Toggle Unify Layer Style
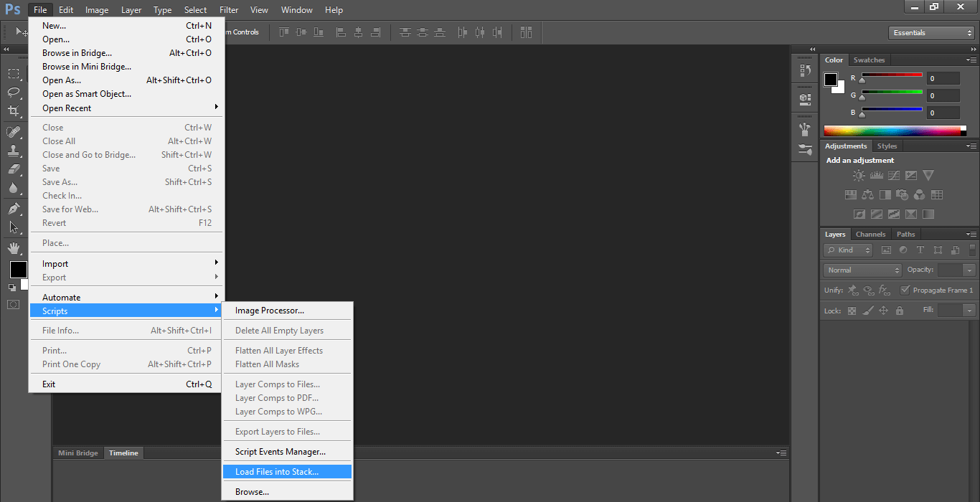980x502 pixels. (x=885, y=290)
